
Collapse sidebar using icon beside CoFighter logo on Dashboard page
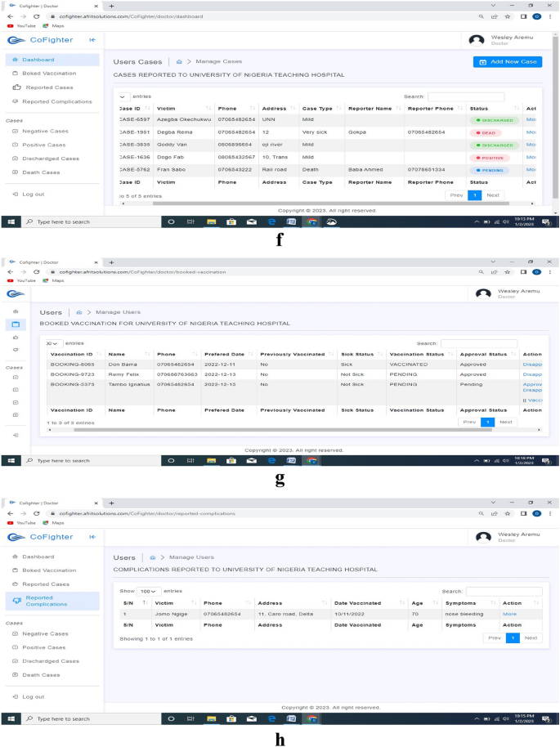click(x=92, y=40)
